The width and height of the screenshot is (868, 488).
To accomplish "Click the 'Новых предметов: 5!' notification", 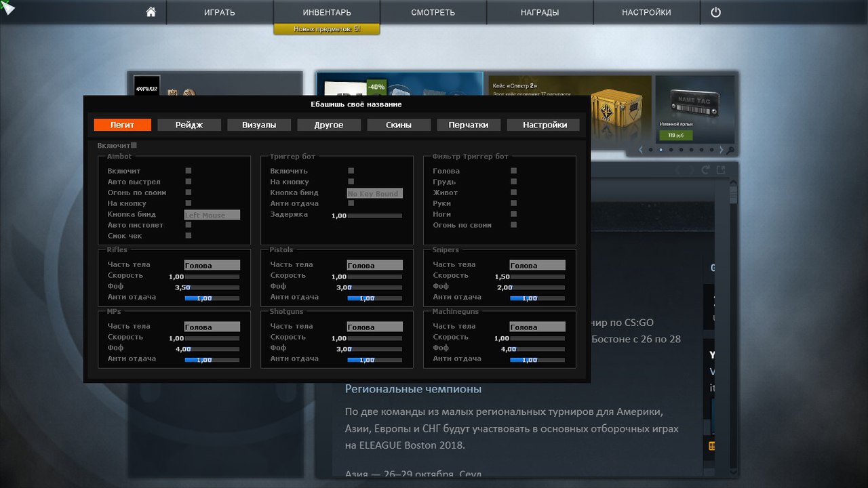I will pyautogui.click(x=327, y=29).
